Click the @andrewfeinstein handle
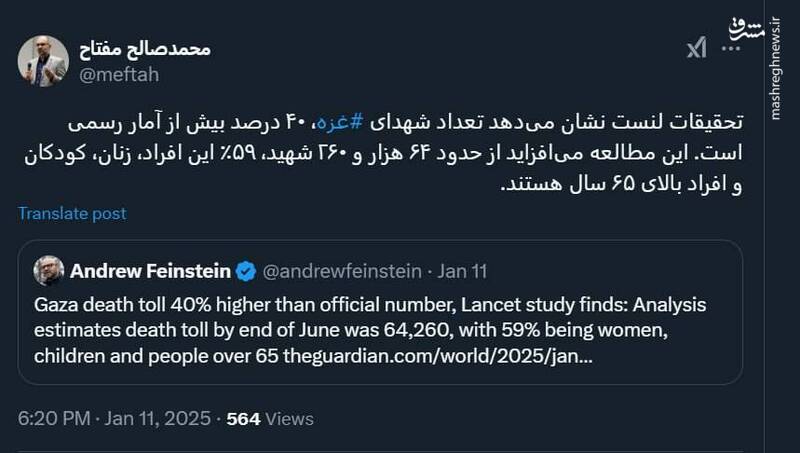Screen dimensions: 800x453 [340, 270]
